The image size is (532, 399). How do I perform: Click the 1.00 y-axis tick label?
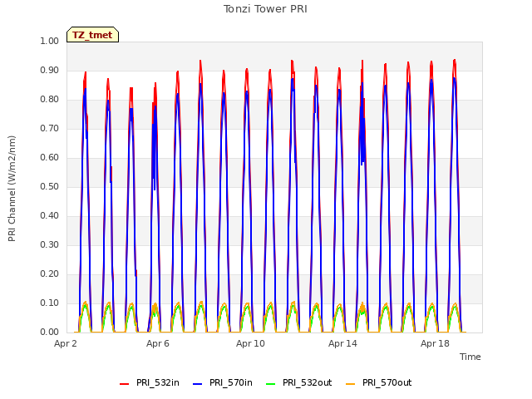pos(50,41)
